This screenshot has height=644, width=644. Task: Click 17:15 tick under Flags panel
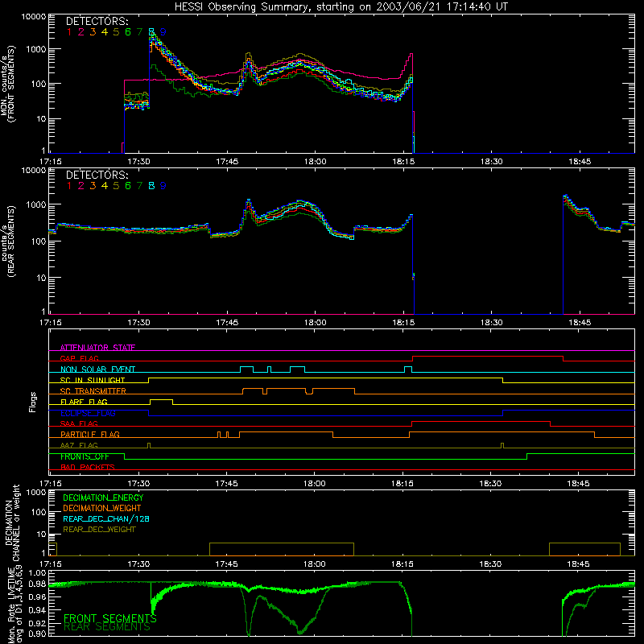coord(50,484)
